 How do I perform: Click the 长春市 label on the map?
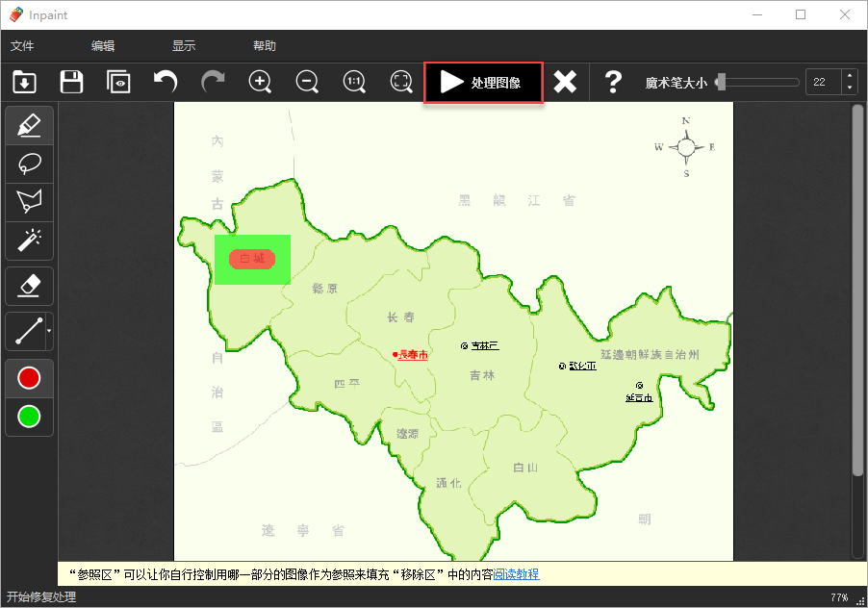point(413,355)
